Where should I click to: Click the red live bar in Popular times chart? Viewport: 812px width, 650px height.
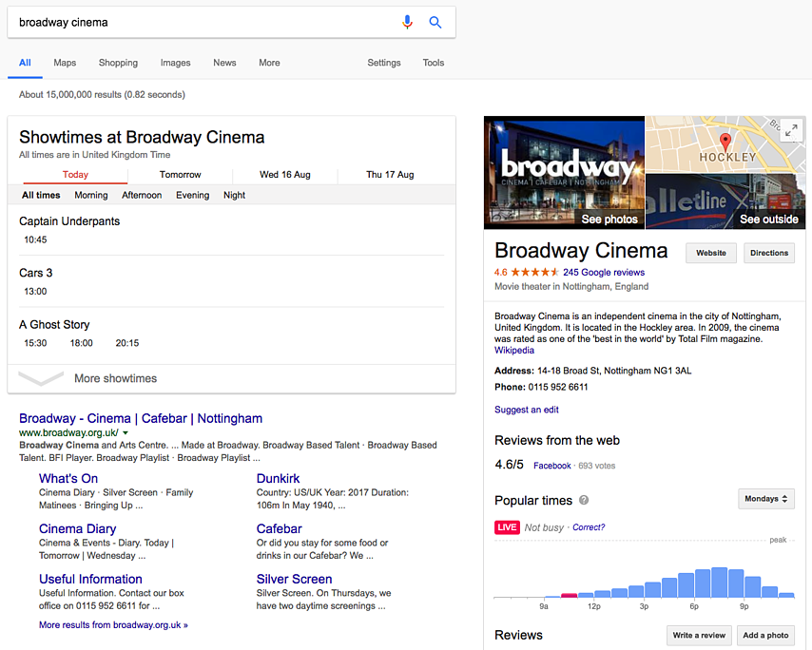pyautogui.click(x=570, y=595)
